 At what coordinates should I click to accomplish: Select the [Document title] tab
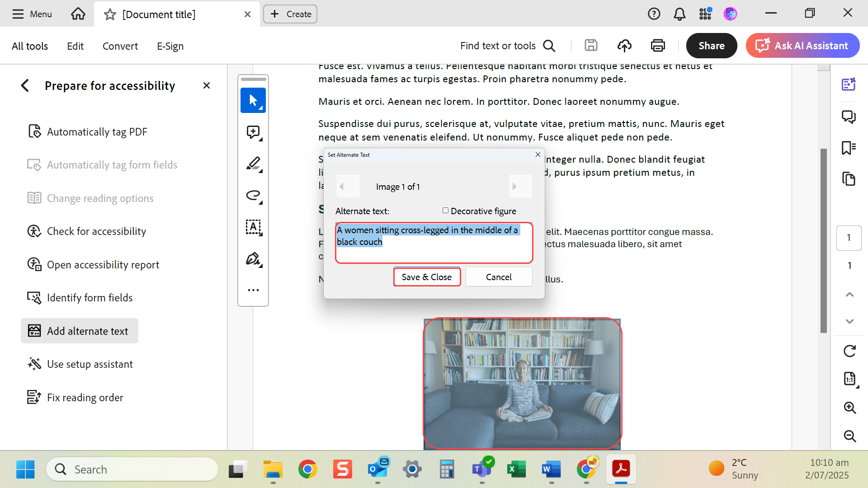[x=177, y=14]
